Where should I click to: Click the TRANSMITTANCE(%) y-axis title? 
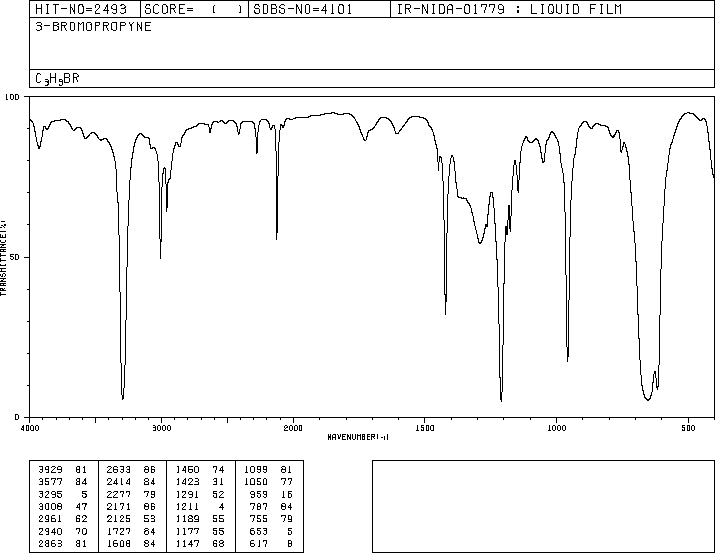point(3,258)
